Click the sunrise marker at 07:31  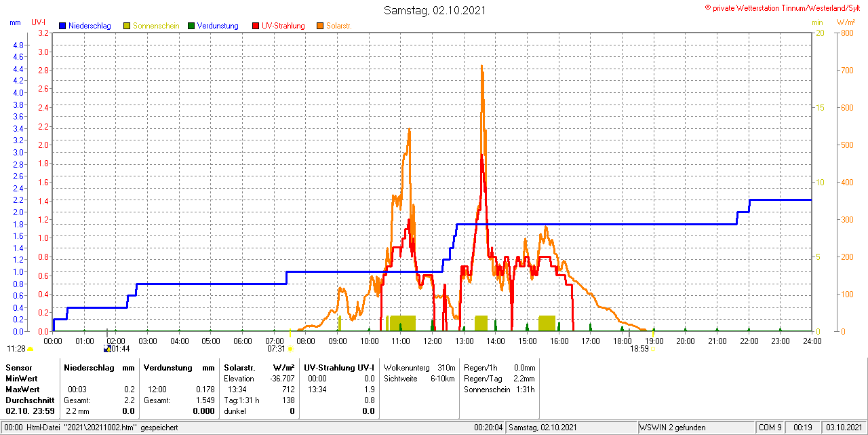(x=290, y=349)
